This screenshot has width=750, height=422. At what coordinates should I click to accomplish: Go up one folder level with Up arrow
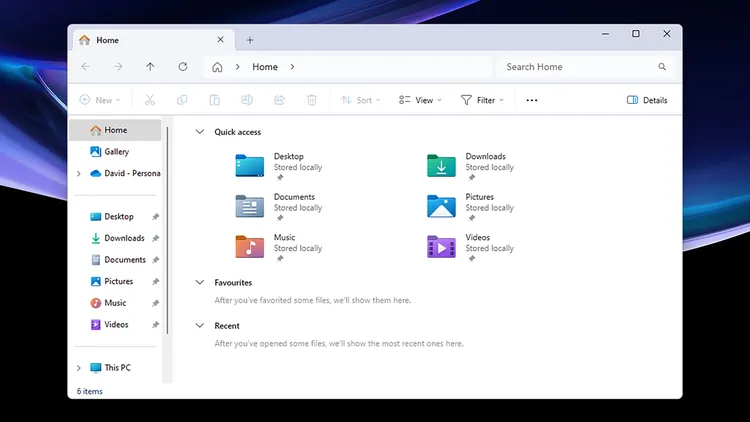pos(150,67)
